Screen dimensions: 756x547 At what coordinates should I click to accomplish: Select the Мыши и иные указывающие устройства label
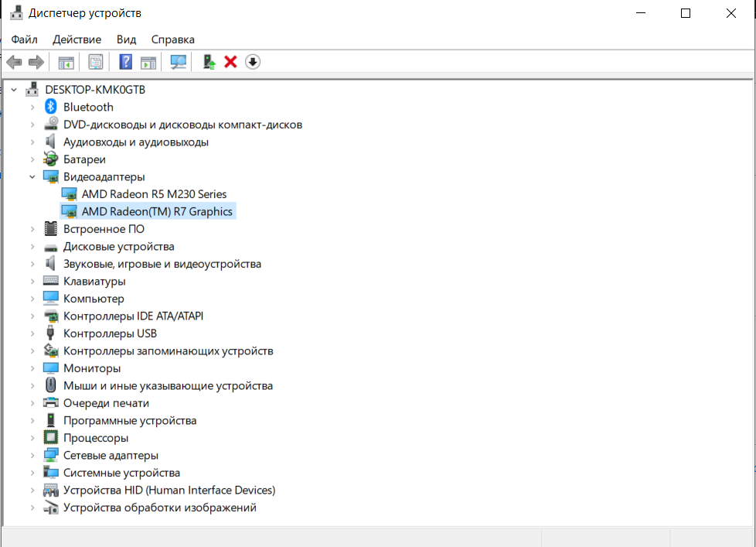coord(169,385)
